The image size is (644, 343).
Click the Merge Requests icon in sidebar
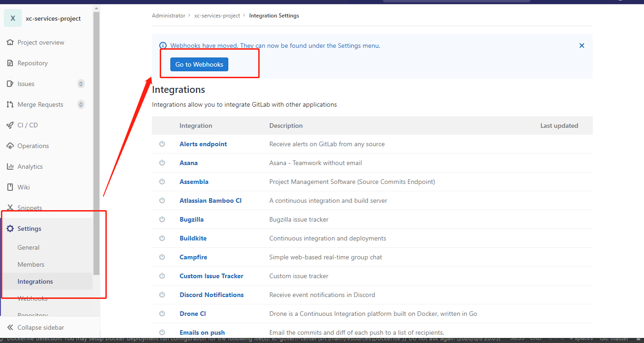(x=10, y=104)
